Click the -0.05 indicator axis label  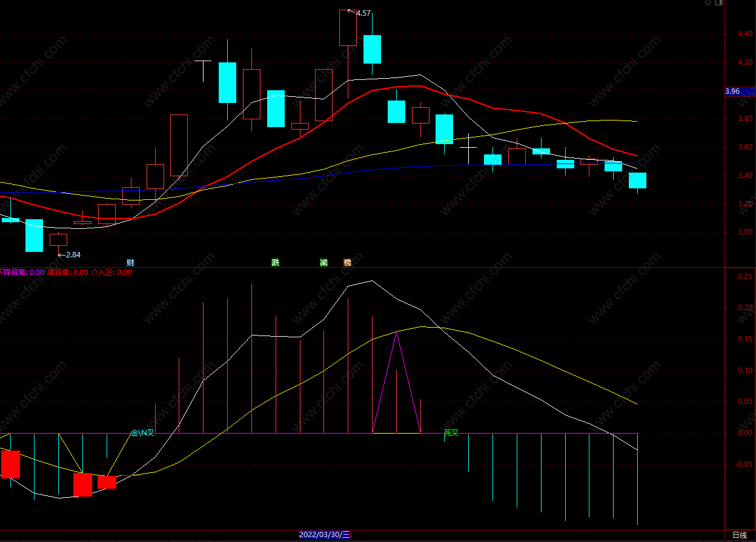743,464
